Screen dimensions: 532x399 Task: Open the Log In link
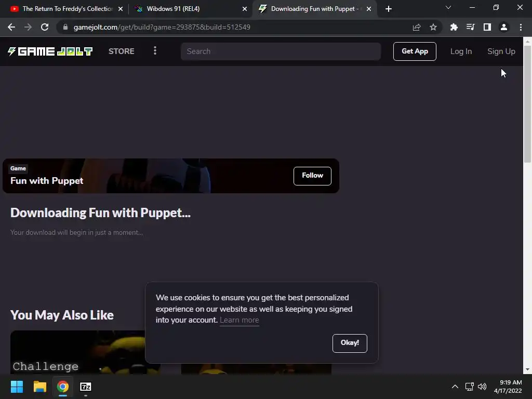point(461,51)
